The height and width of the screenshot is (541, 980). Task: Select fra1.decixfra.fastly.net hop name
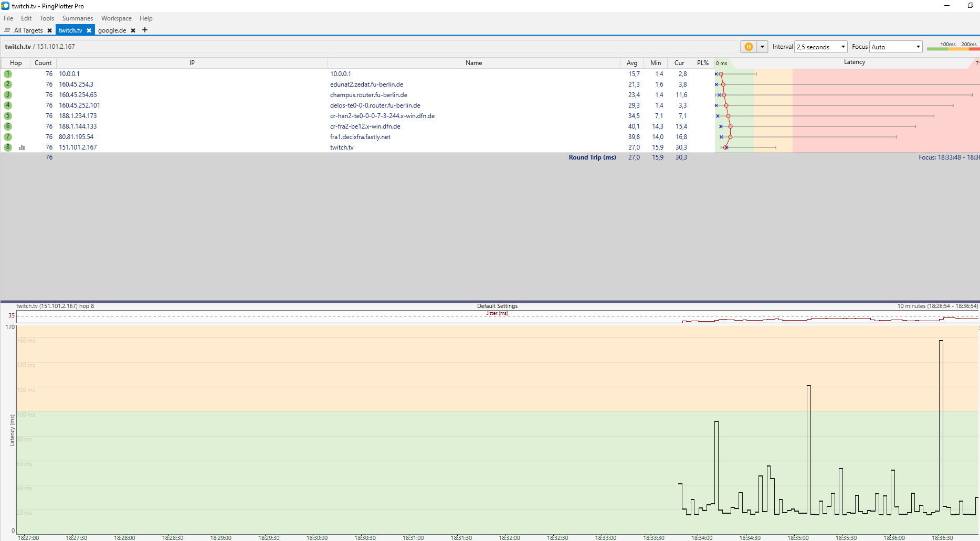[x=360, y=137]
